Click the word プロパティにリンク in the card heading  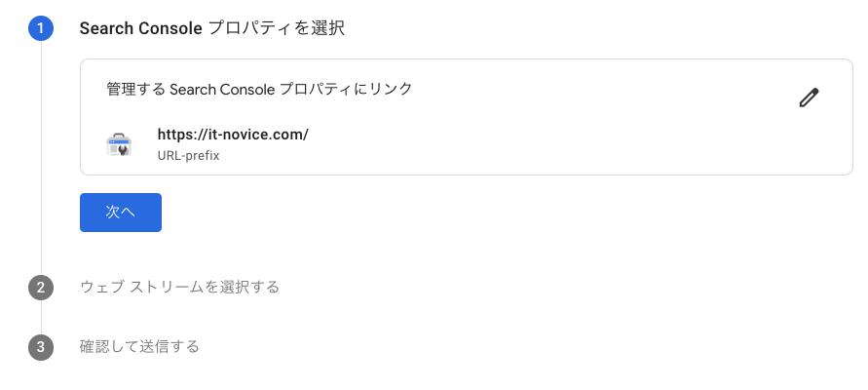[x=346, y=89]
